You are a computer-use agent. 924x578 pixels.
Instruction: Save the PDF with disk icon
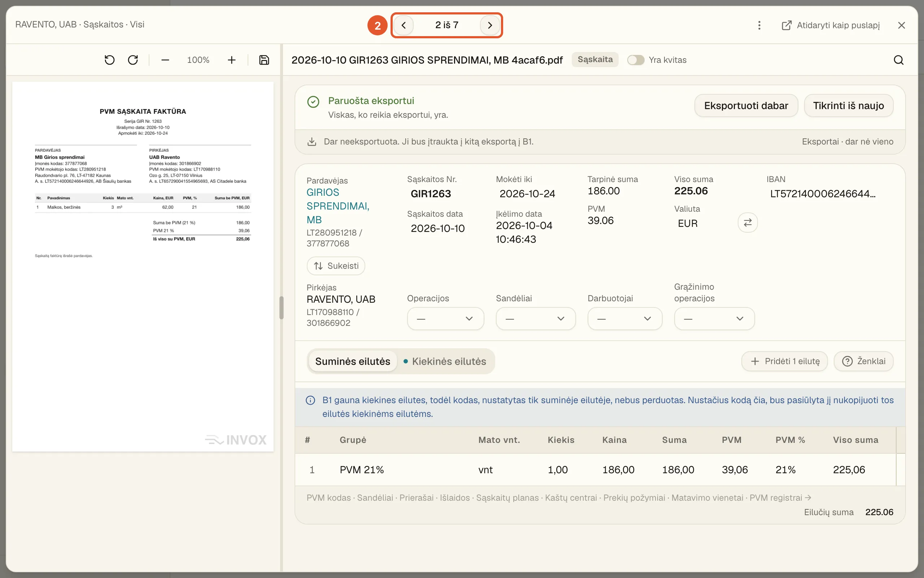coord(264,60)
